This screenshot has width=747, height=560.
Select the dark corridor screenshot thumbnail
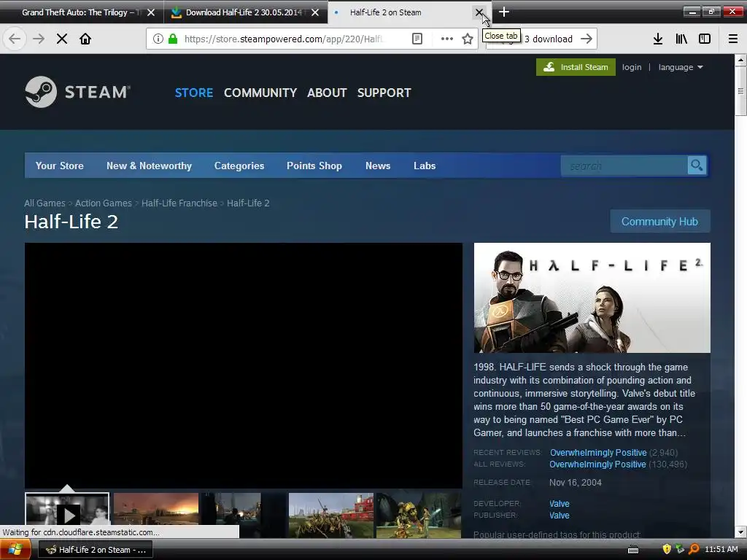(244, 515)
